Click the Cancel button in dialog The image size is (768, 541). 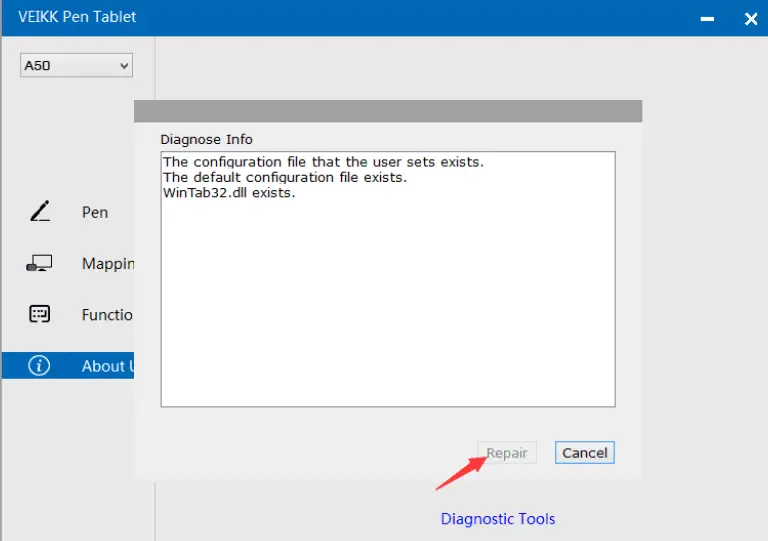[584, 453]
